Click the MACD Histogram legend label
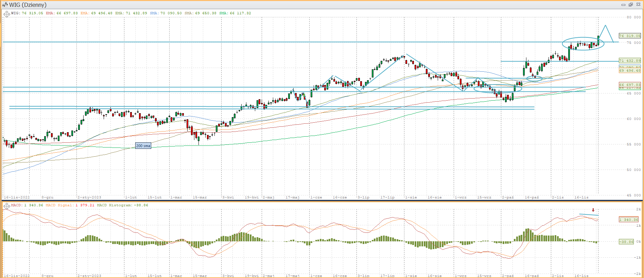Image resolution: width=644 pixels, height=278 pixels. click(x=122, y=205)
